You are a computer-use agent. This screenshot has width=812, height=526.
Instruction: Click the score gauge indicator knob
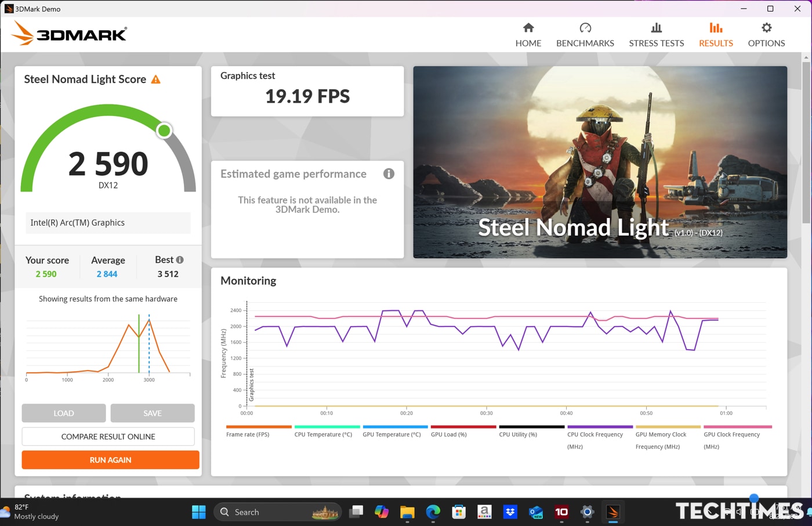click(164, 130)
